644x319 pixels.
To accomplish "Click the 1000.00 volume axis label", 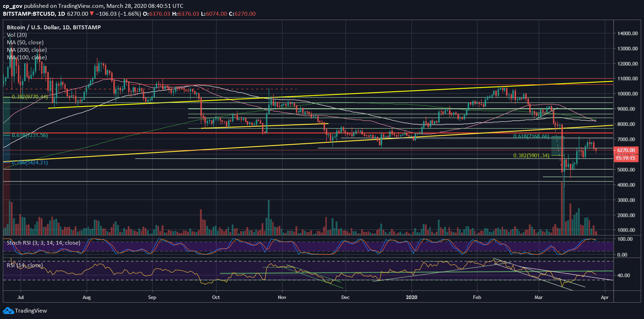I will 626,230.
